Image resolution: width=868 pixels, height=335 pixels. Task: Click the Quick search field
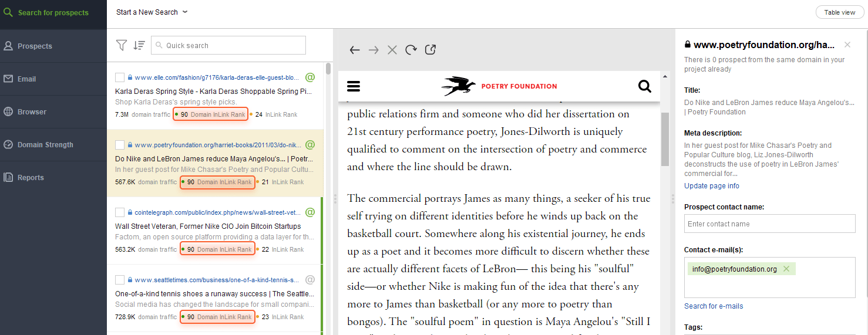coord(228,45)
